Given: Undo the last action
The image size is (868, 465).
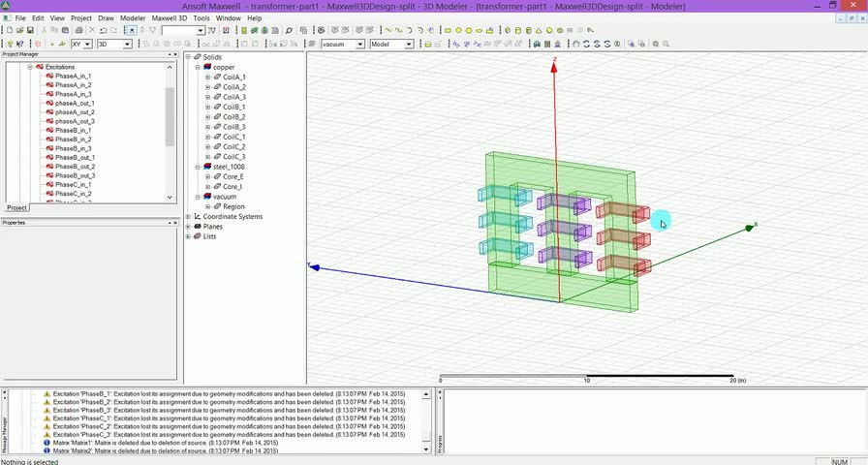Looking at the screenshot, I should [103, 30].
